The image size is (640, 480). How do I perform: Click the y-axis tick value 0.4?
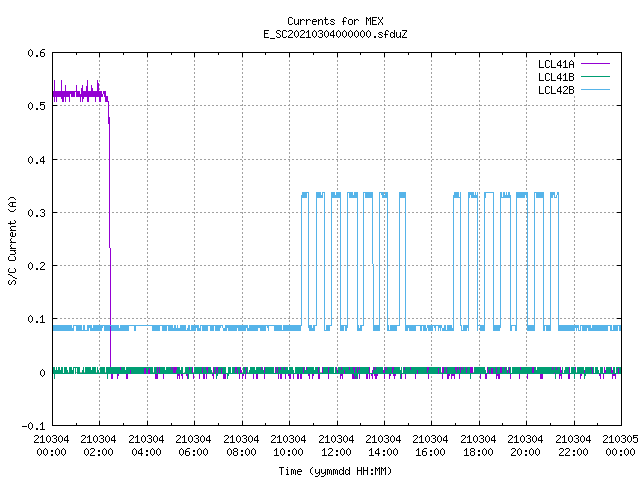point(37,160)
